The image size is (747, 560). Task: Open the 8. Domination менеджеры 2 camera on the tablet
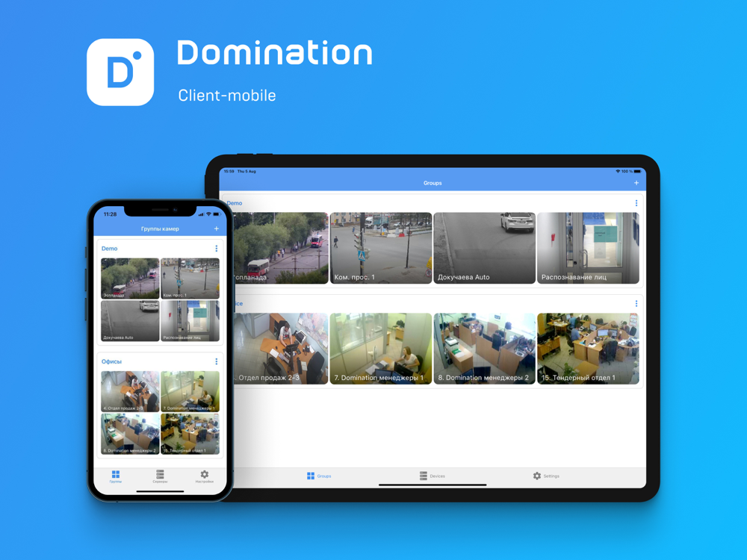pos(485,349)
